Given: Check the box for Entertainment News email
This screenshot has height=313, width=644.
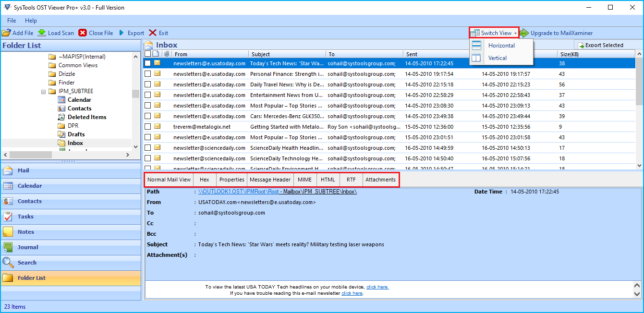Looking at the screenshot, I should pyautogui.click(x=148, y=95).
